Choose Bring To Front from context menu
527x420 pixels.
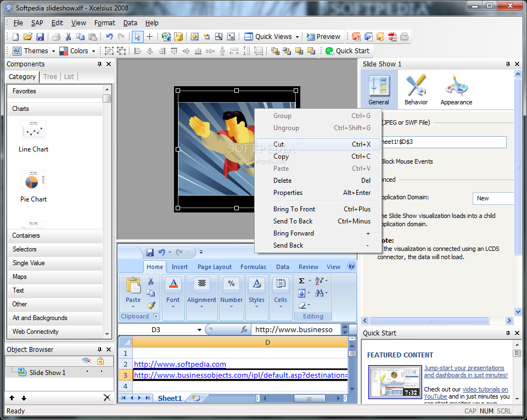(x=318, y=209)
